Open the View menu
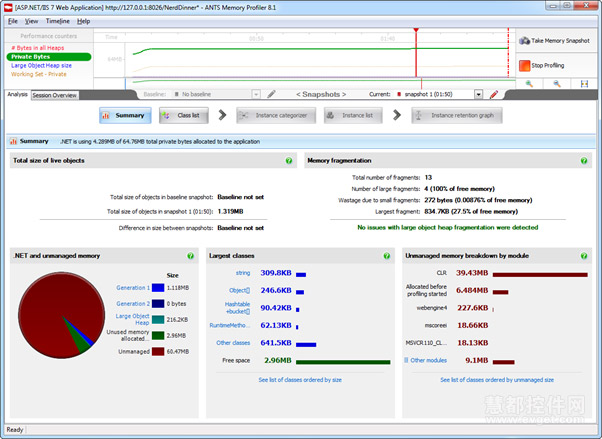The width and height of the screenshot is (602, 439). click(x=31, y=22)
